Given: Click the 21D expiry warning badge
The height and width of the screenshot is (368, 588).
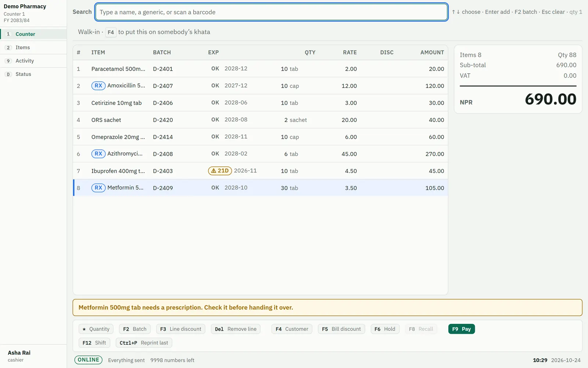Looking at the screenshot, I should (x=220, y=171).
